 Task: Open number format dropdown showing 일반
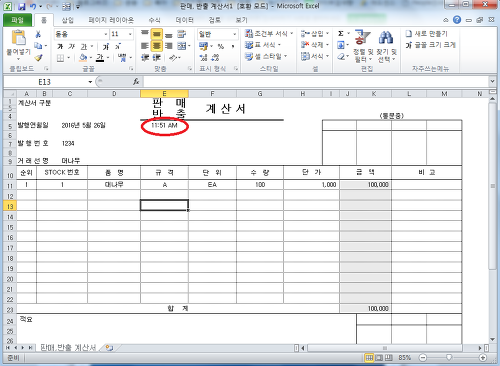(217, 34)
